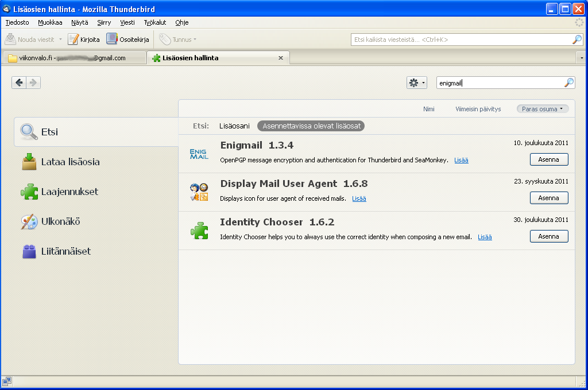The image size is (588, 390).
Task: Click the Enigmail add-on logo
Action: pyautogui.click(x=199, y=154)
